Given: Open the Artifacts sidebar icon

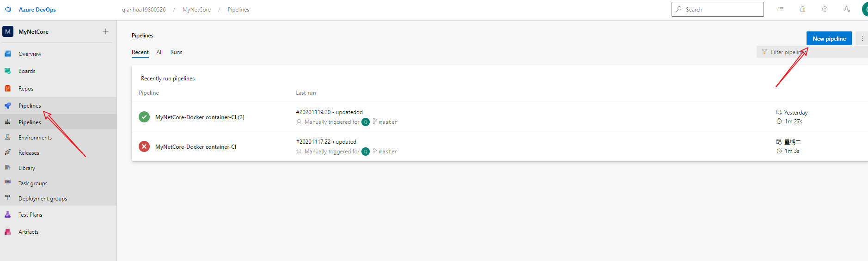Looking at the screenshot, I should [8, 231].
